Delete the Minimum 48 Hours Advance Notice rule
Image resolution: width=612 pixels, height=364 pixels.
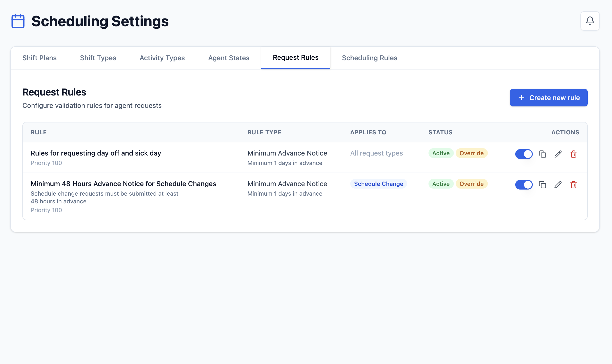tap(573, 185)
